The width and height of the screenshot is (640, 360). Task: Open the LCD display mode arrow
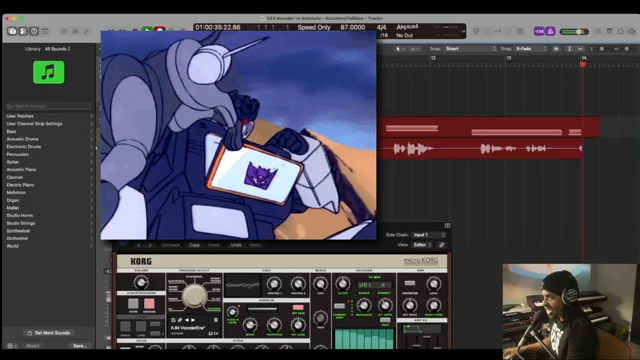coord(463,31)
